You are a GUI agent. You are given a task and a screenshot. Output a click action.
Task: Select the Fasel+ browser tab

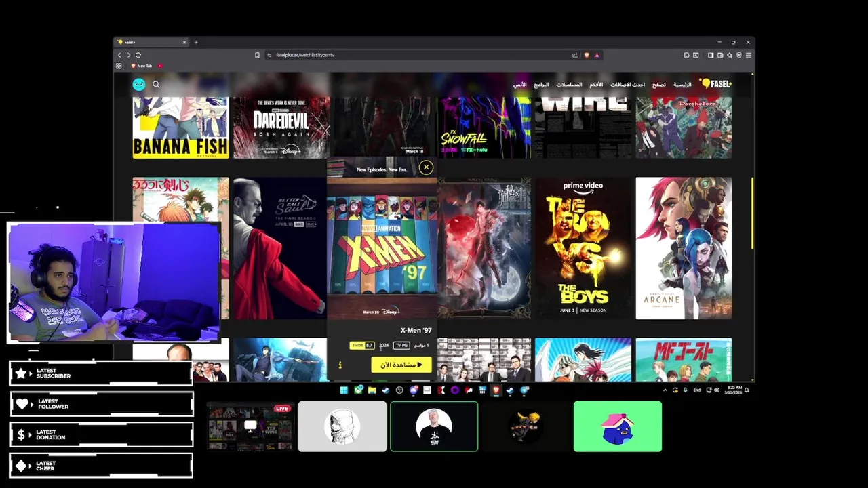[151, 42]
